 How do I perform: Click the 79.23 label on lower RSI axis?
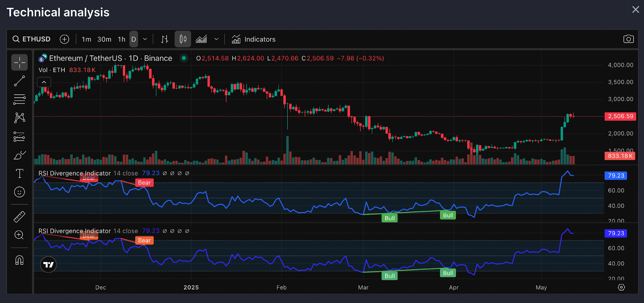(x=616, y=233)
